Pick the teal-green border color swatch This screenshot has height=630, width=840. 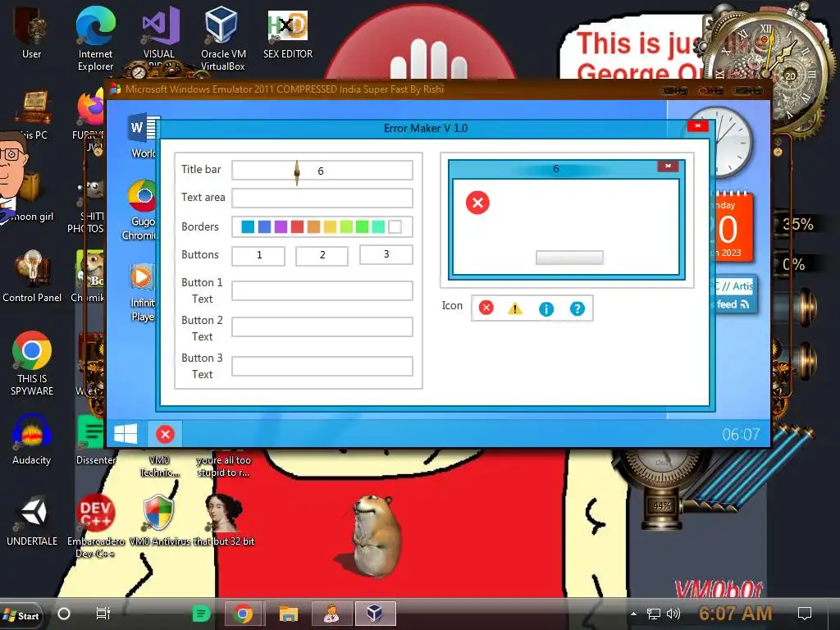pos(378,226)
